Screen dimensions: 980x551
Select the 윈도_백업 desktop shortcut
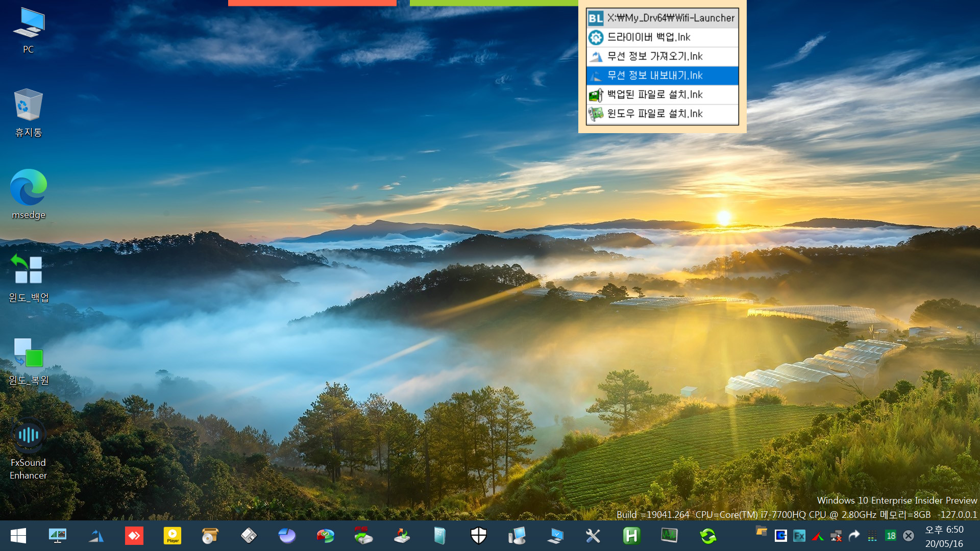click(x=29, y=279)
